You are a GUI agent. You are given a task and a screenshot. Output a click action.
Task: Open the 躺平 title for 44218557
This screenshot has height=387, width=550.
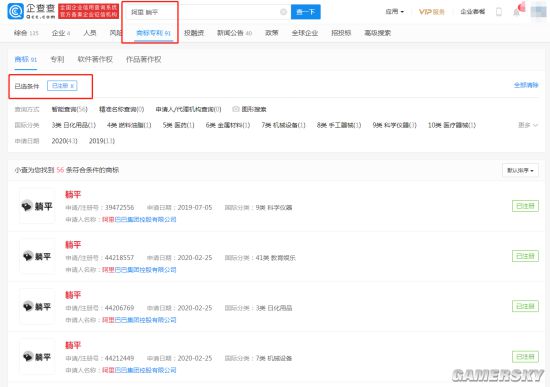coord(73,245)
